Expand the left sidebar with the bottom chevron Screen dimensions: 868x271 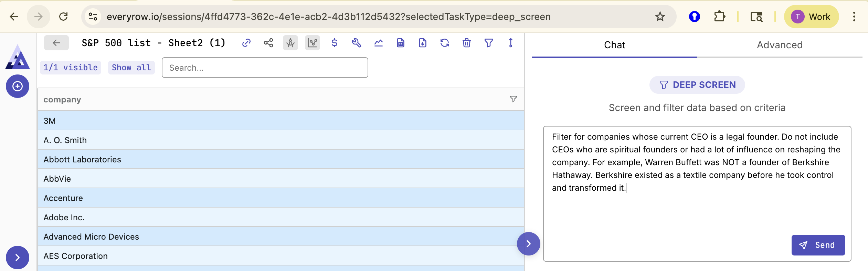[x=18, y=258]
